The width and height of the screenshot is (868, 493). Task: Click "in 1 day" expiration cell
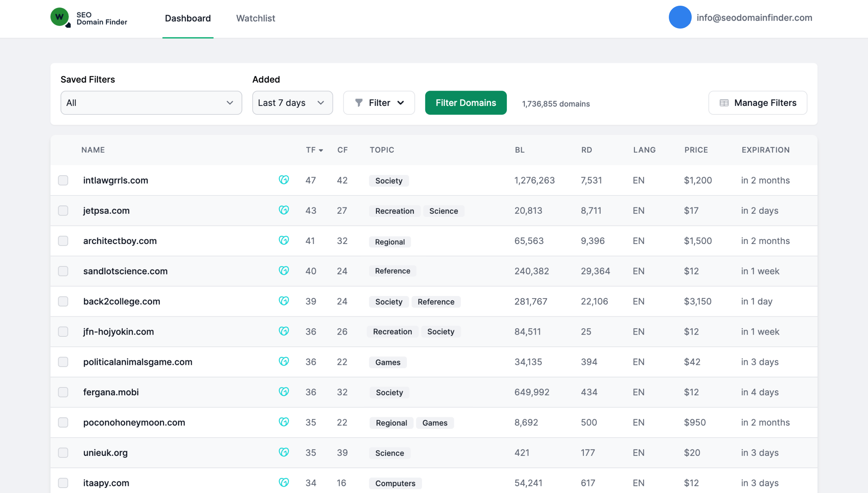tap(757, 301)
